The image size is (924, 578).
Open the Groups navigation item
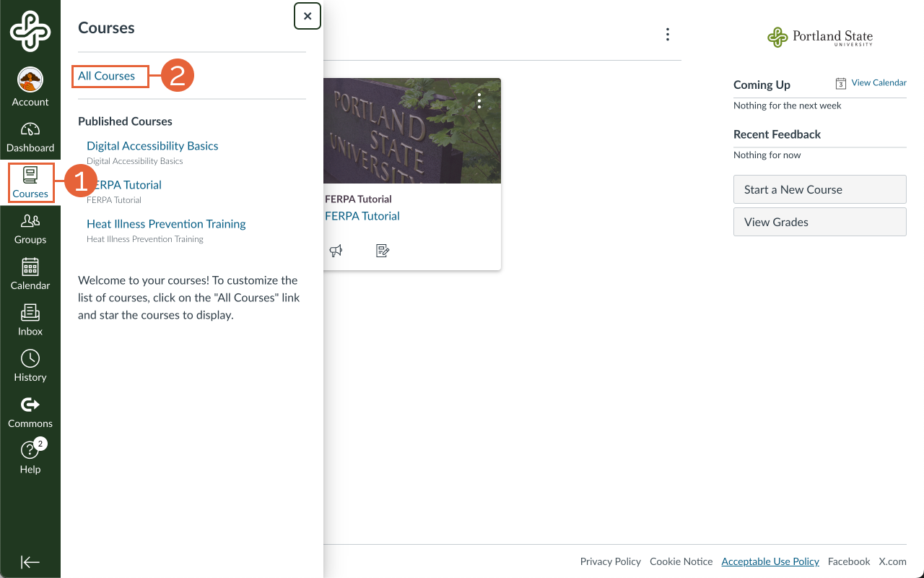[30, 229]
